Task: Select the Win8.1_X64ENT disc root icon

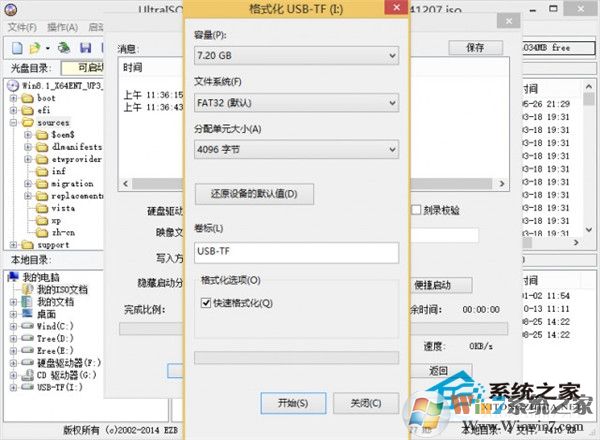Action: 13,86
